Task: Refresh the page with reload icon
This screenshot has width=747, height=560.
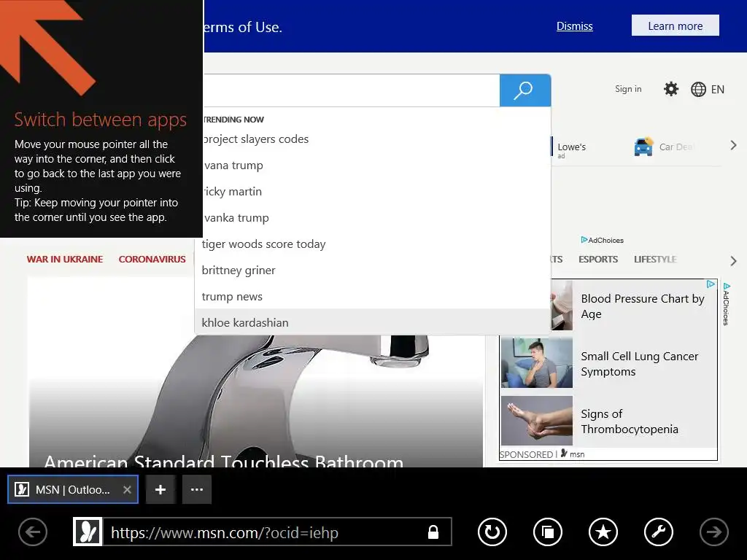Action: click(492, 532)
